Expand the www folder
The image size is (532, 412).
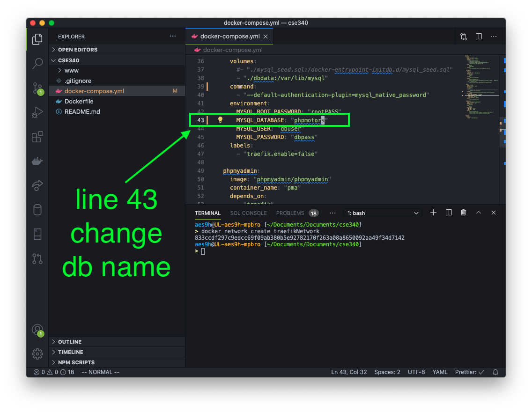coord(117,71)
